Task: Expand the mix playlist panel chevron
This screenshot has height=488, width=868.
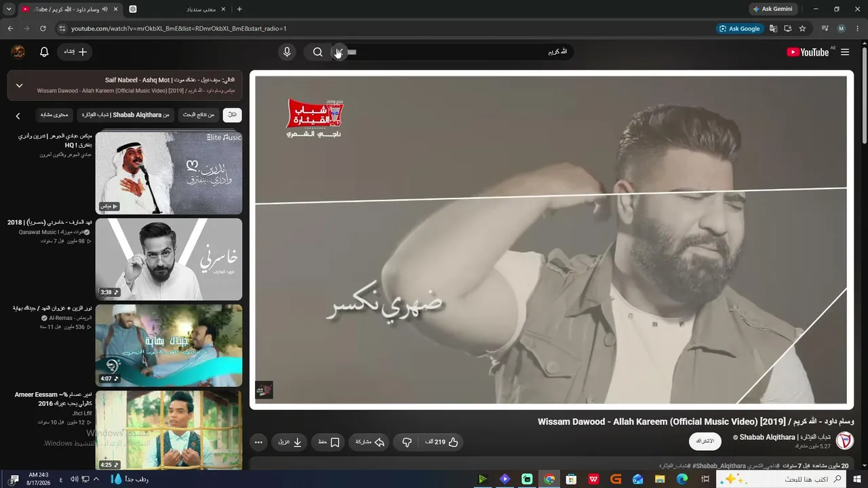Action: point(19,85)
